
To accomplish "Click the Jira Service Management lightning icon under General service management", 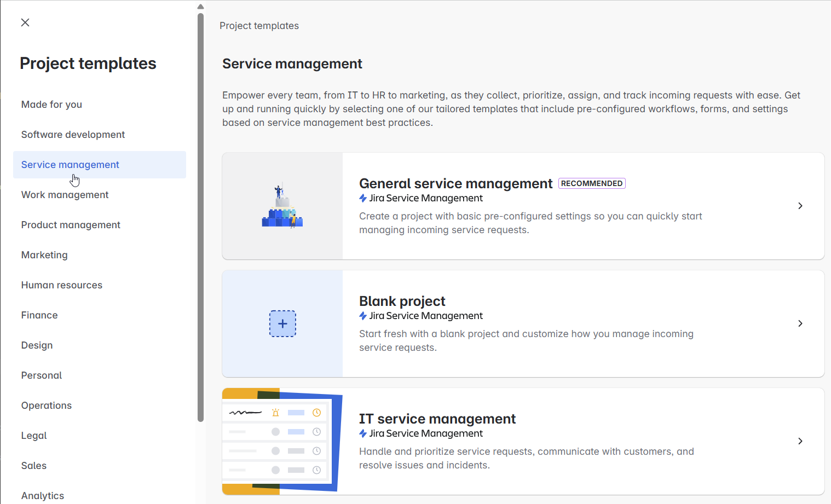I will (x=362, y=198).
